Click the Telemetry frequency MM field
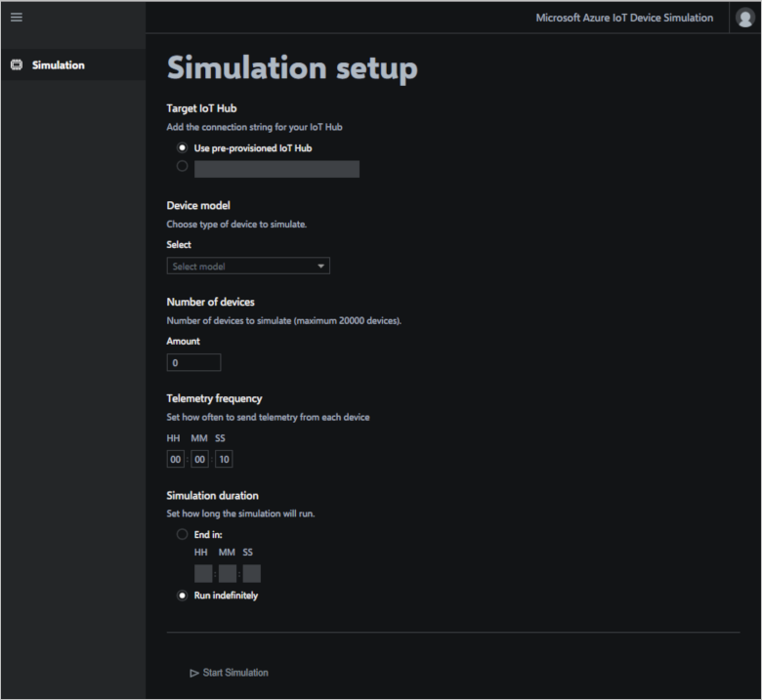 tap(199, 459)
